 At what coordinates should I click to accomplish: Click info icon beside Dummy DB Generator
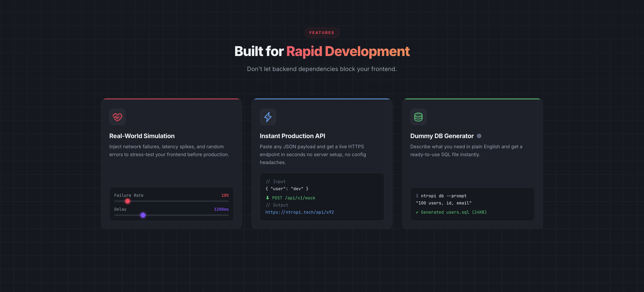[479, 136]
